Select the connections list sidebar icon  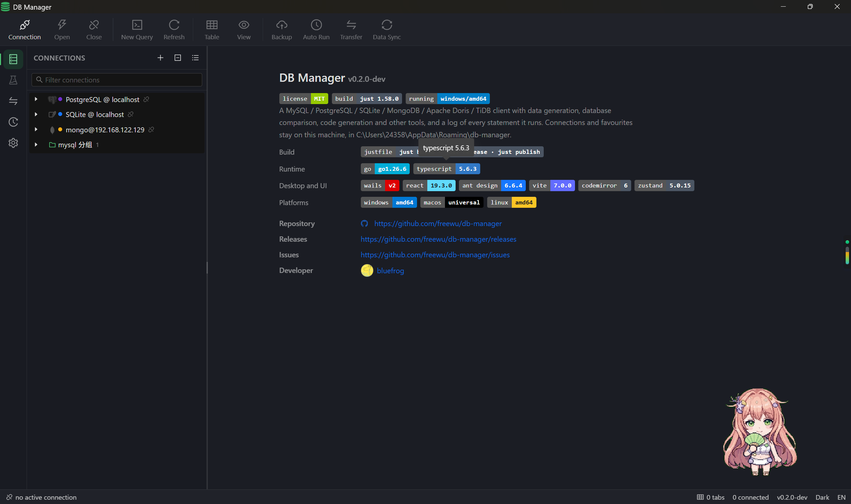click(x=13, y=59)
